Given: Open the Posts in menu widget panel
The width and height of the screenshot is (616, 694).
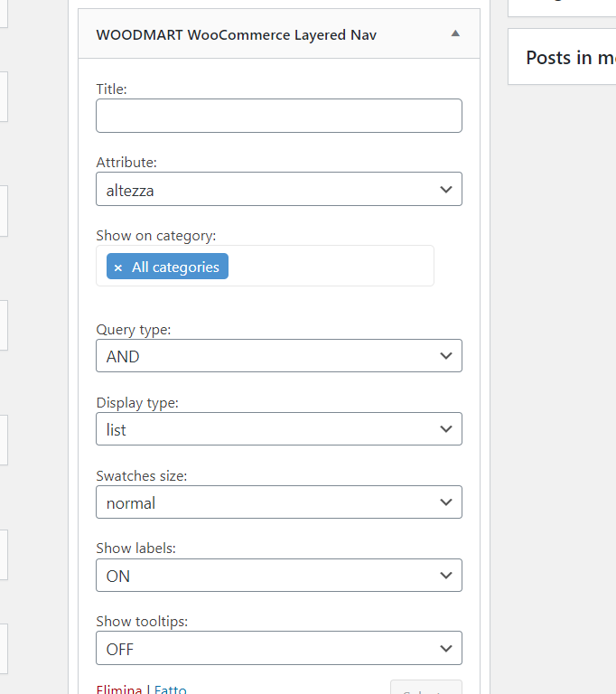Looking at the screenshot, I should click(570, 58).
